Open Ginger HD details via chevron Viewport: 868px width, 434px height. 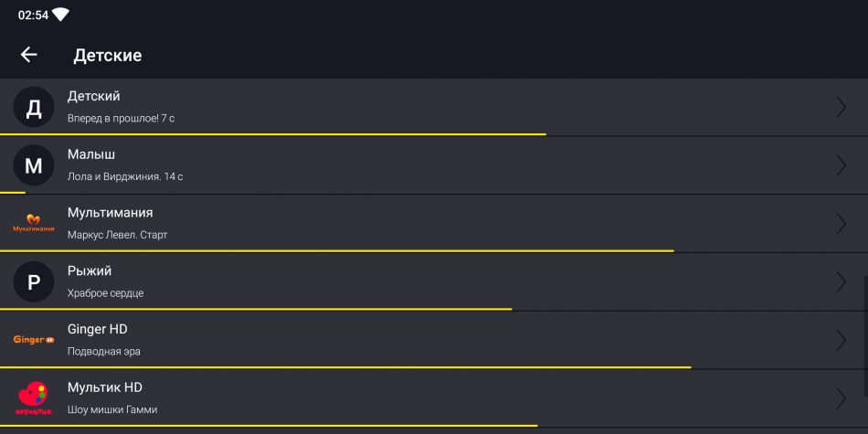coord(841,340)
